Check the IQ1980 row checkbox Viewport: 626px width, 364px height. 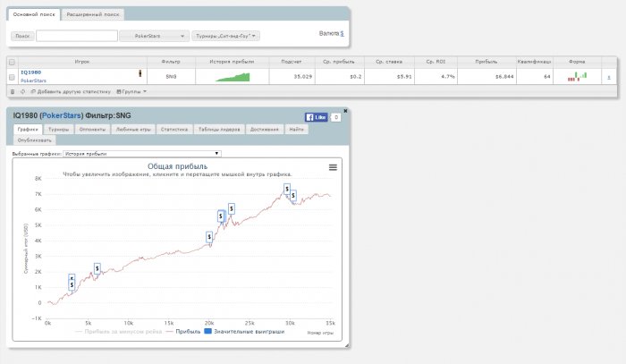pos(12,77)
